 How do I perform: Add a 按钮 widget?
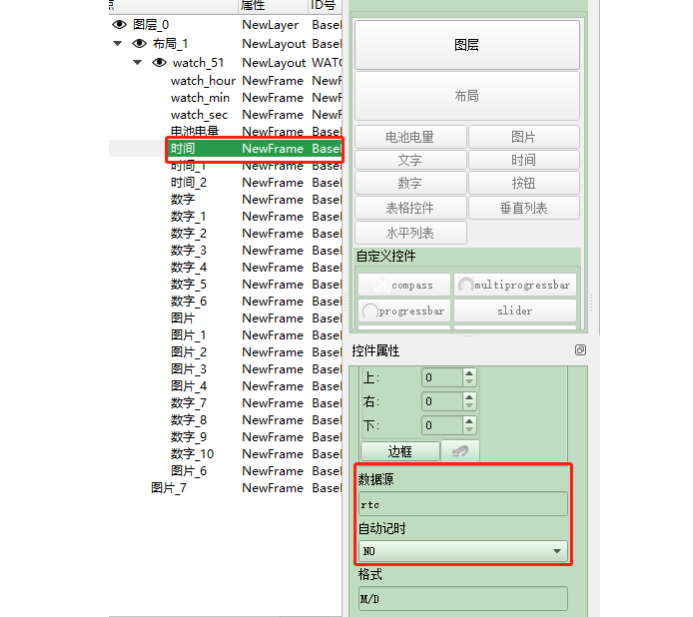coord(524,183)
